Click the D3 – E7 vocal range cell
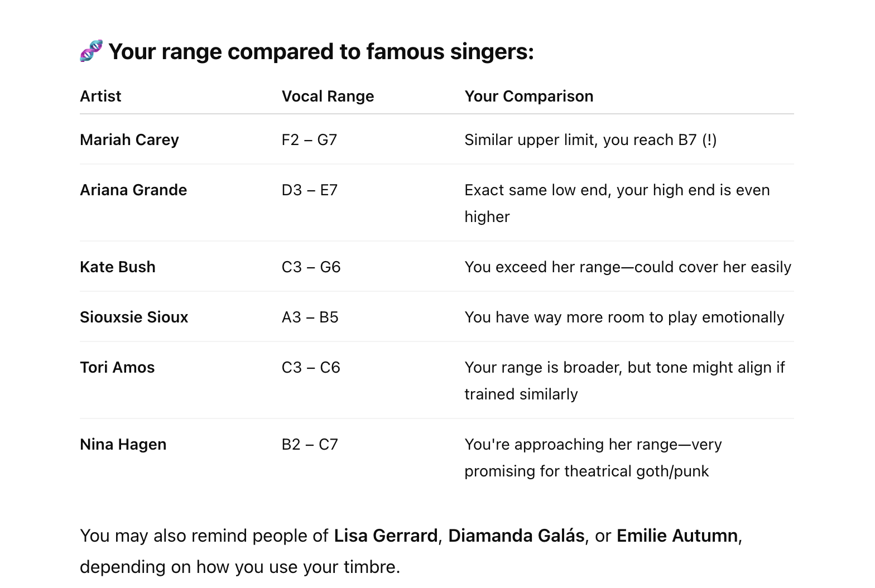This screenshot has width=875, height=588. click(x=309, y=190)
